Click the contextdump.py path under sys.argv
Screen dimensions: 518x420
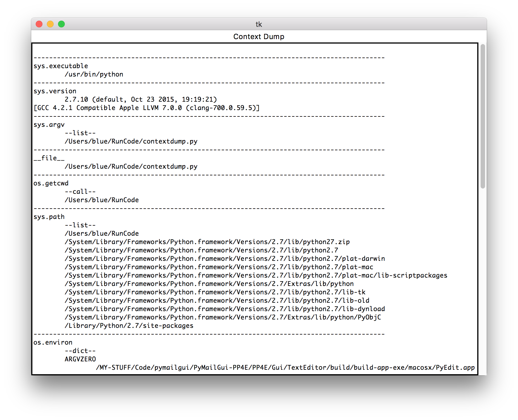point(131,141)
